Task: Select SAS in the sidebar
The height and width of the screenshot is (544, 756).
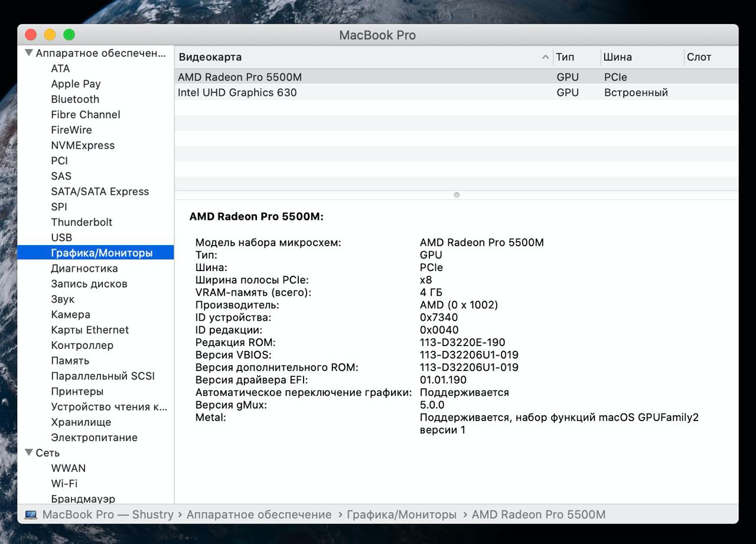Action: [x=61, y=176]
